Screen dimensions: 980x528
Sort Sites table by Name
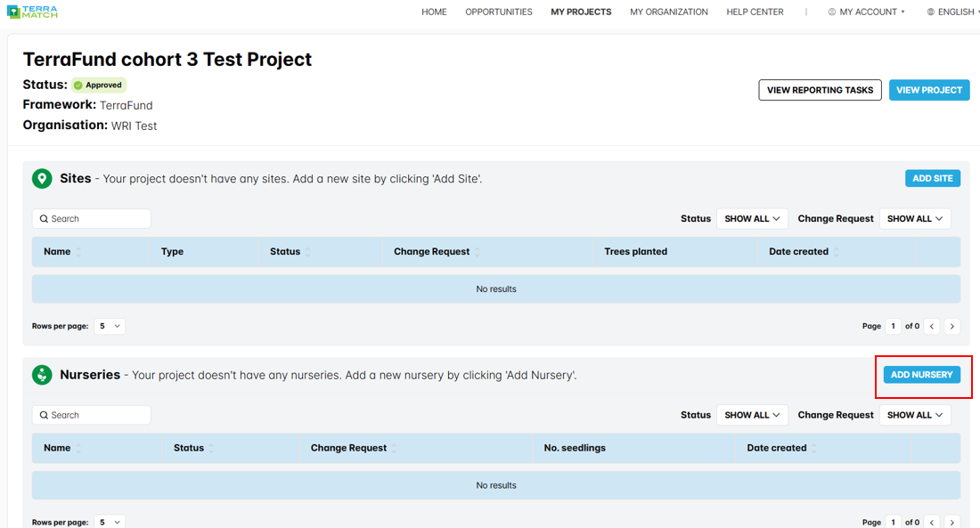point(78,252)
